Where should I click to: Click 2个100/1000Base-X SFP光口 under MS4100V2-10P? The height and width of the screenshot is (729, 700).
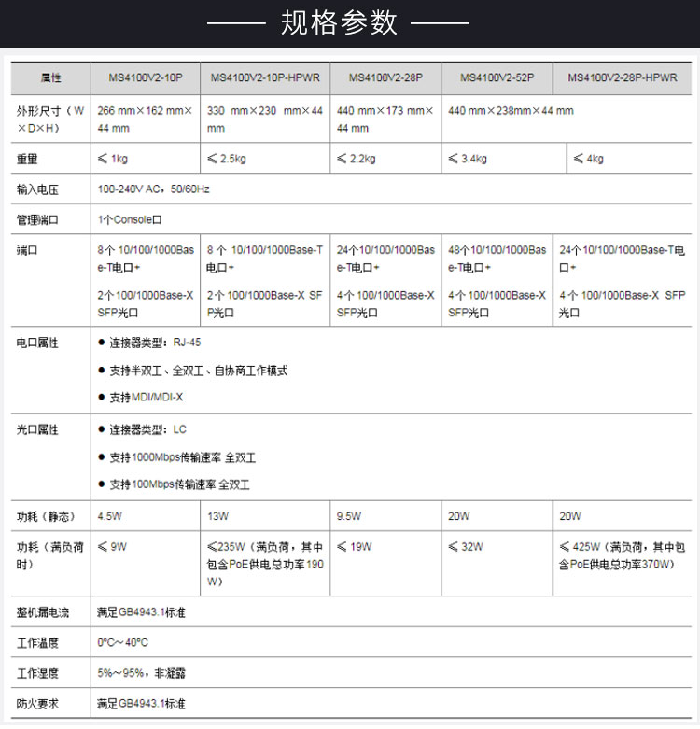pos(146,304)
